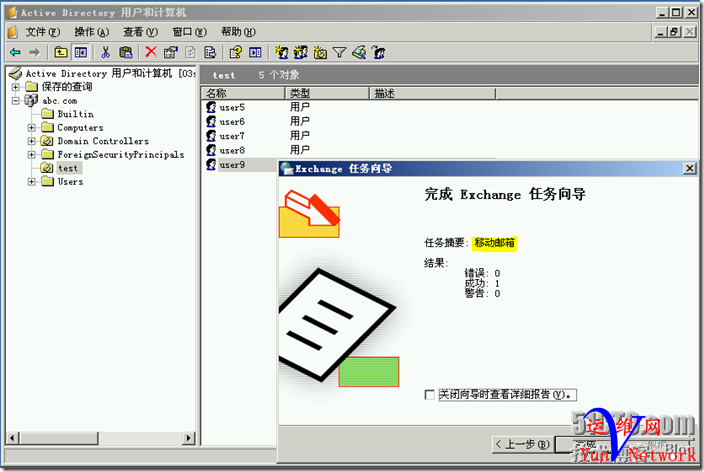Click the red X Delete icon
Viewport: 704px width, 472px height.
(151, 52)
